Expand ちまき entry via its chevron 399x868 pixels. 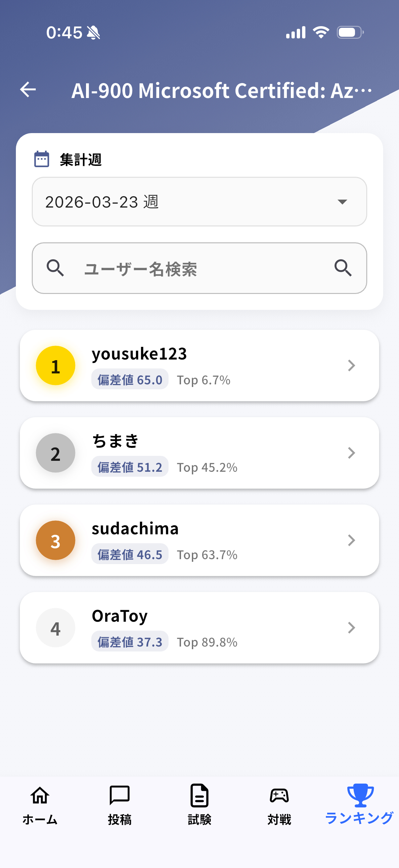351,453
